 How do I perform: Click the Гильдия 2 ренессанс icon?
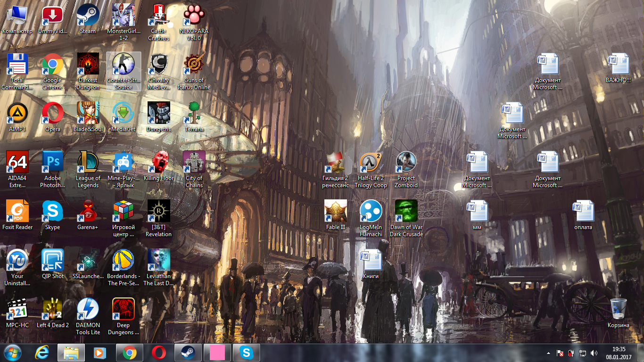(x=336, y=170)
